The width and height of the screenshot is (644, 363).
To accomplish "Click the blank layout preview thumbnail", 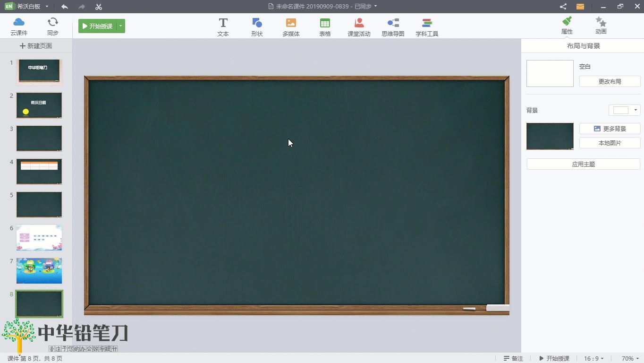I will (x=550, y=73).
